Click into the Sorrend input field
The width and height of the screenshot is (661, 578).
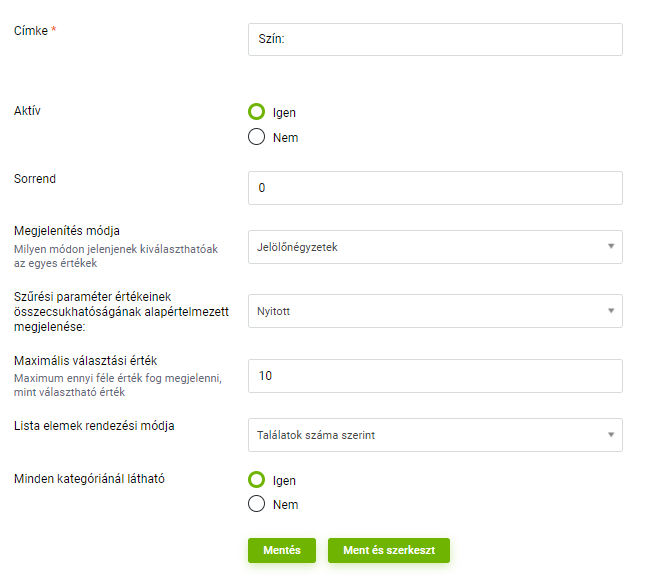point(435,188)
